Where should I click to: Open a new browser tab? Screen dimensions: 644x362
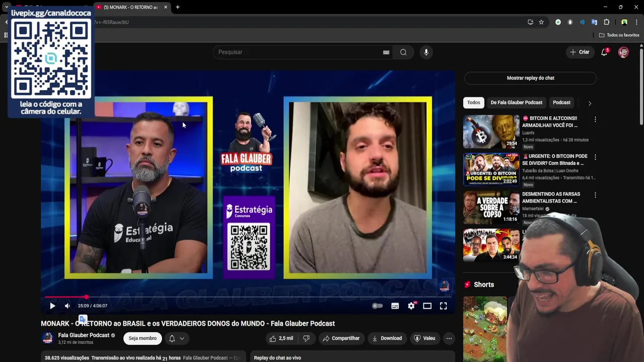178,8
